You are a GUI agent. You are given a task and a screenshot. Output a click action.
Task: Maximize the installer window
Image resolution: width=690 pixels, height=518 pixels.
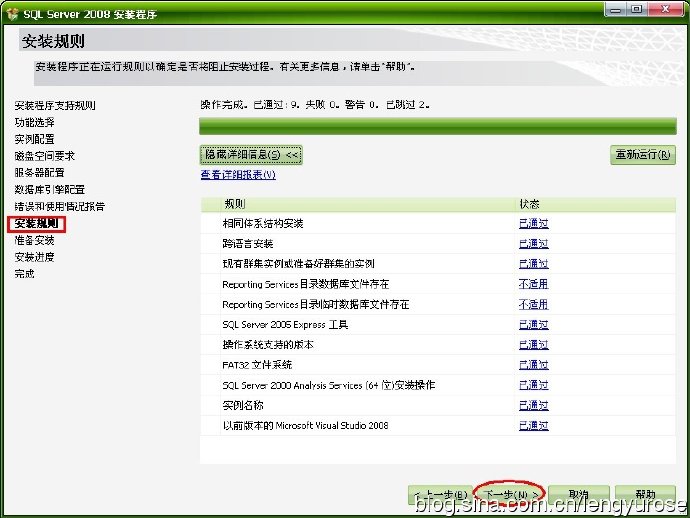pyautogui.click(x=636, y=9)
